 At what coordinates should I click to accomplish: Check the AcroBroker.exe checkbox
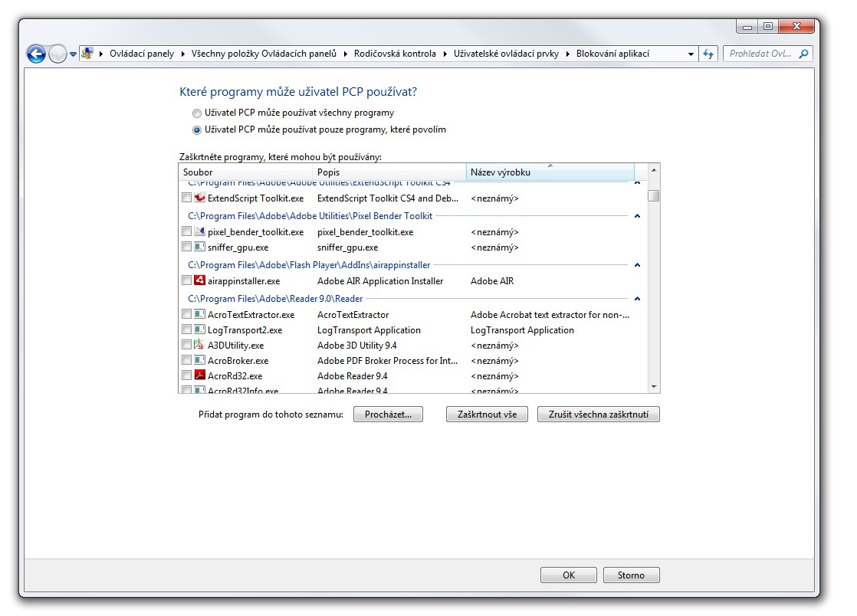pyautogui.click(x=186, y=360)
